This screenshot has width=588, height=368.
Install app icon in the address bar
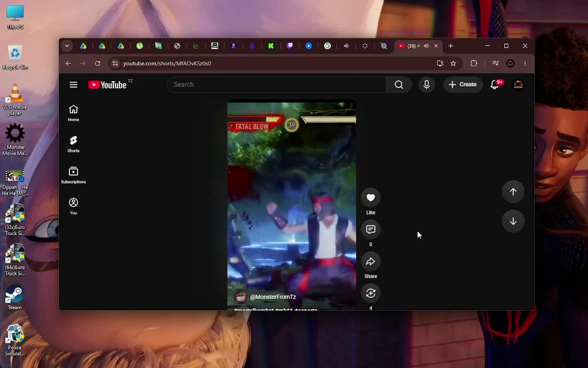440,63
